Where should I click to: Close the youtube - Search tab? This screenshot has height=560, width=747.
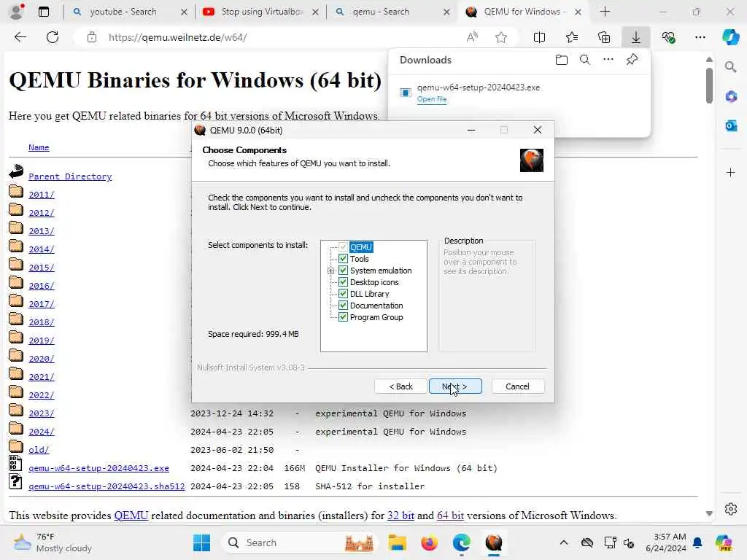[184, 12]
